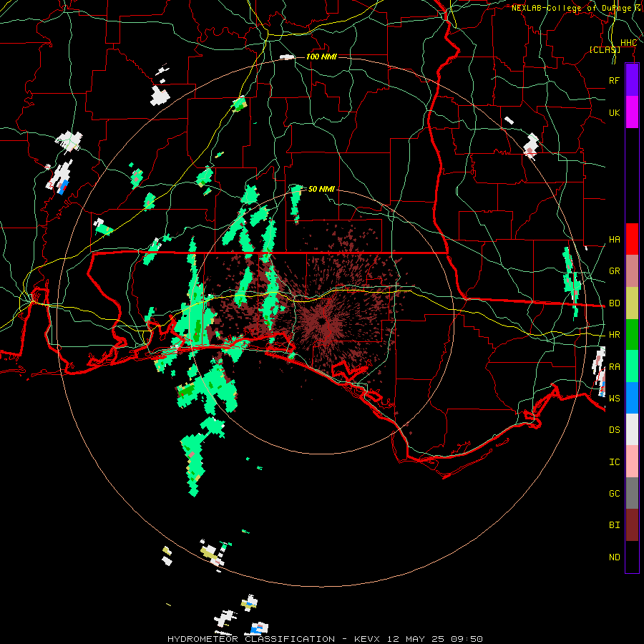This screenshot has width=644, height=644.
Task: Click the HHC product code text
Action: [628, 43]
